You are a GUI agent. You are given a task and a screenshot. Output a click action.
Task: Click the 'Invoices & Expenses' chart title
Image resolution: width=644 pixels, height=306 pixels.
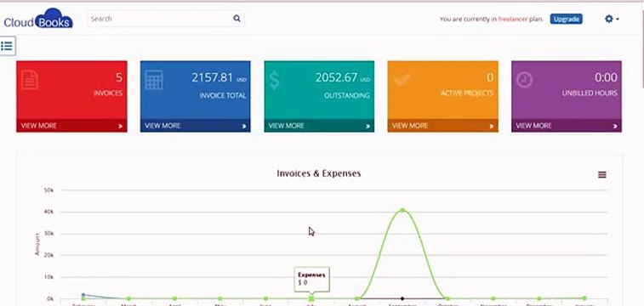[319, 173]
